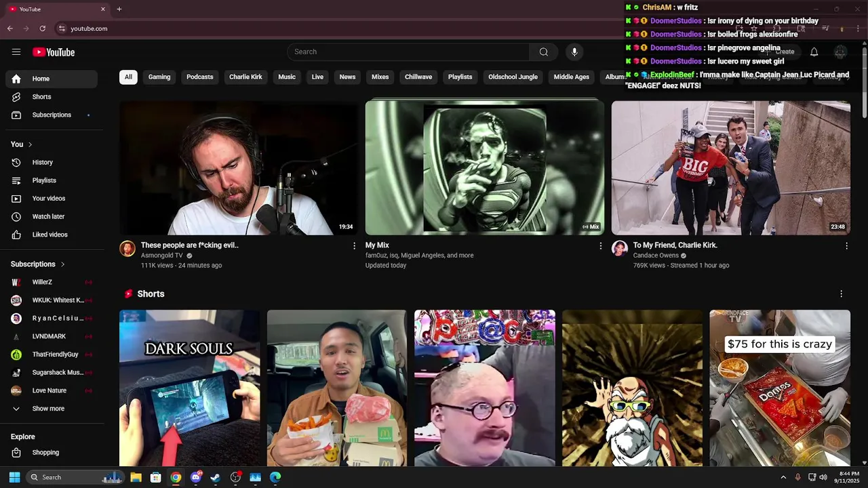868x488 pixels.
Task: Open Discord from the taskbar
Action: tap(196, 477)
